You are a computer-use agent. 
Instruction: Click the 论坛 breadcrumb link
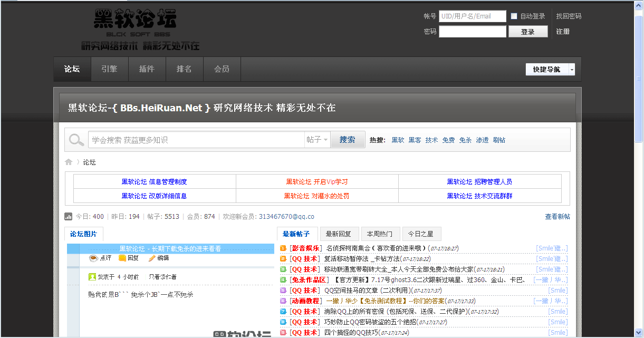tap(90, 162)
